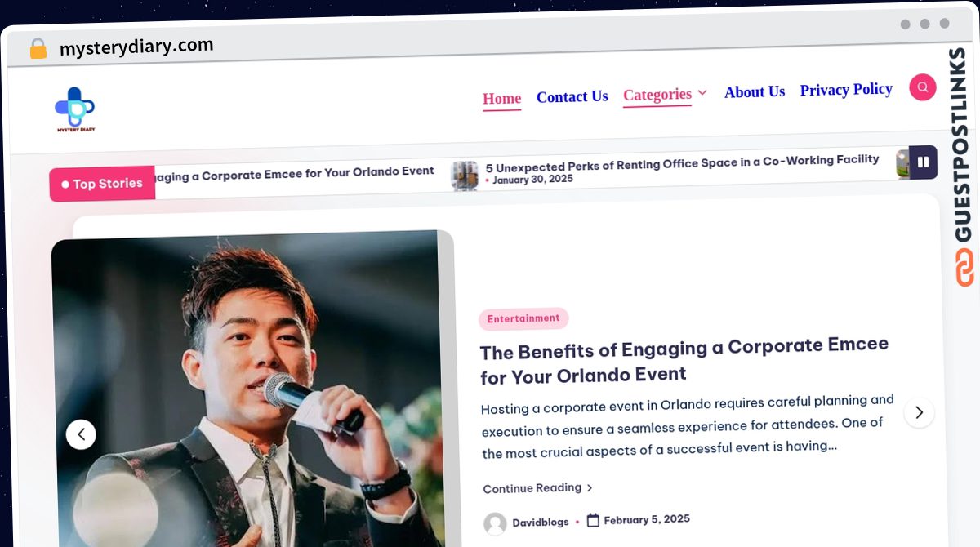The image size is (980, 547).
Task: Open Privacy Policy link
Action: click(846, 89)
